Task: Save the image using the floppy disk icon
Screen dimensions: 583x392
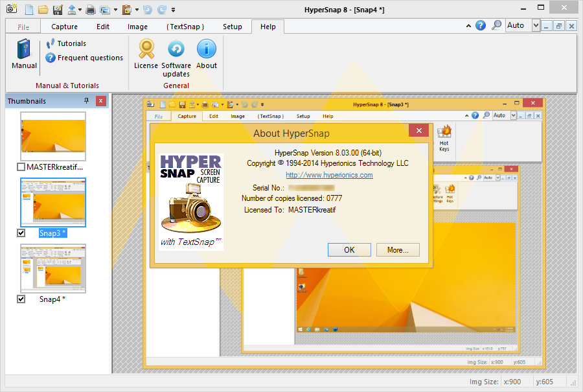Action: click(58, 10)
